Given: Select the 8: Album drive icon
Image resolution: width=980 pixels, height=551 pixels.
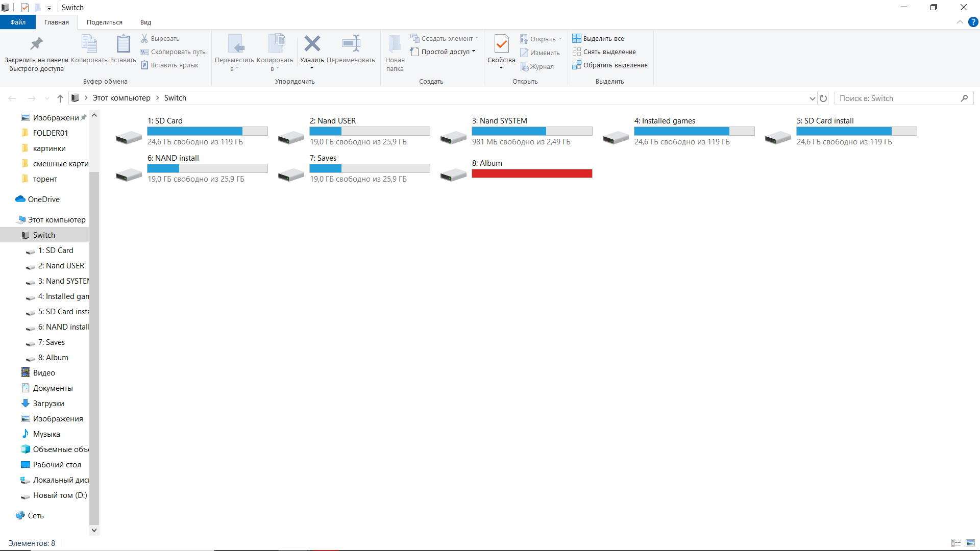Looking at the screenshot, I should coord(453,174).
